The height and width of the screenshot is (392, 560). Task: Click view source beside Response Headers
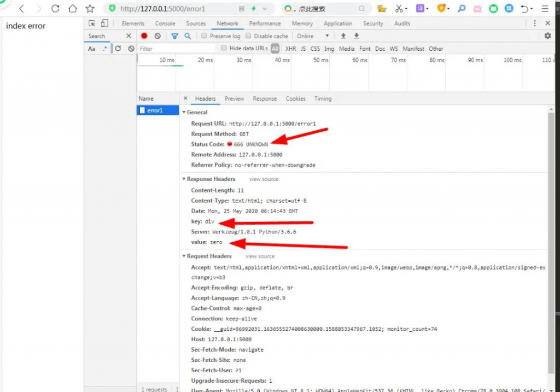(x=264, y=179)
